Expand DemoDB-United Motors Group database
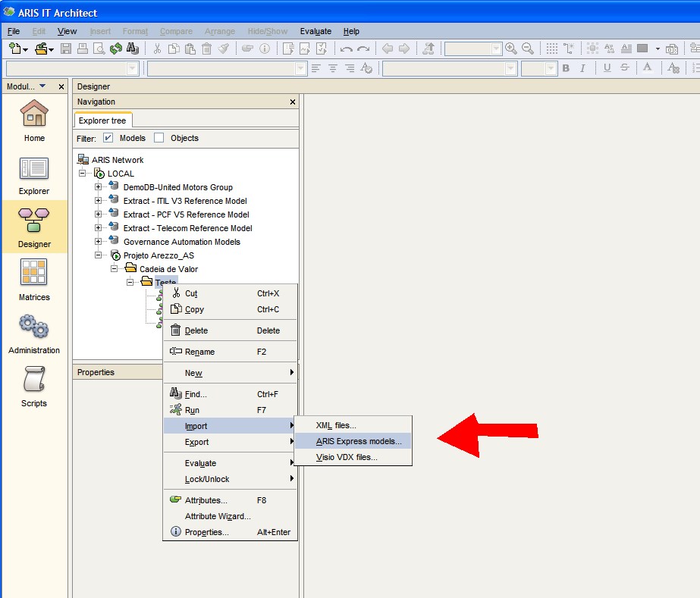700x598 pixels. point(99,187)
